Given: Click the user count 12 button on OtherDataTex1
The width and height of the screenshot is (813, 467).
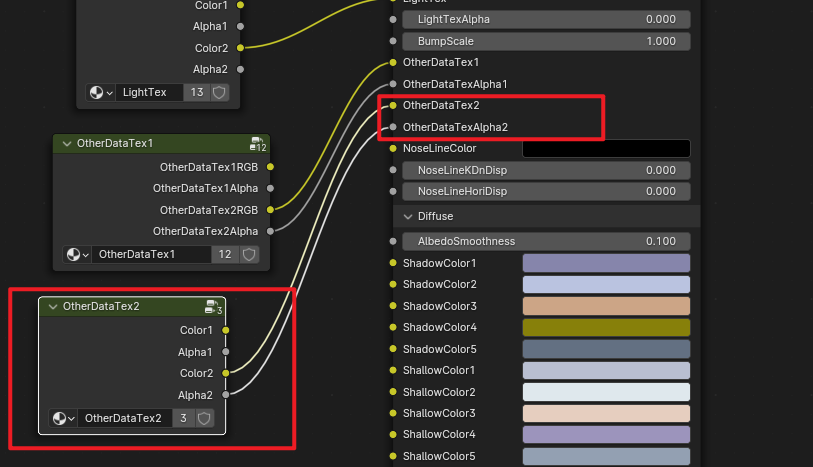Looking at the screenshot, I should (x=225, y=255).
